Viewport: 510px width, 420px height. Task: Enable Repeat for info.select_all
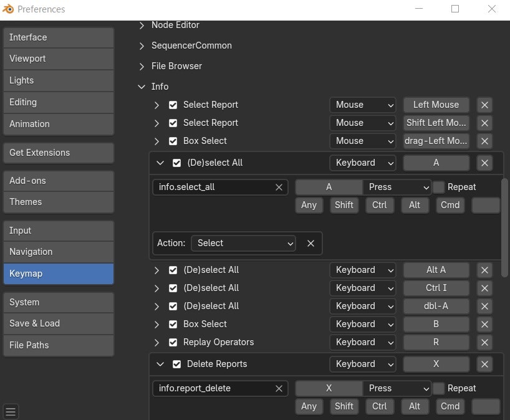[438, 187]
